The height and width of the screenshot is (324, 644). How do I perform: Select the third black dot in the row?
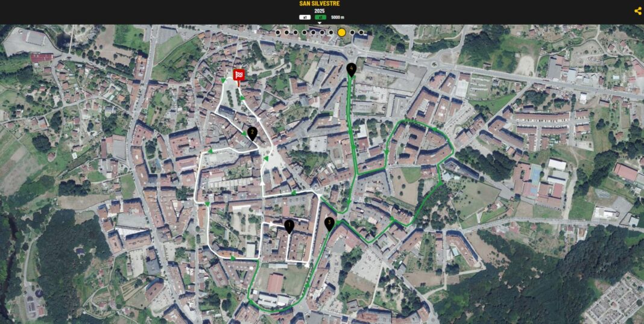click(x=295, y=33)
